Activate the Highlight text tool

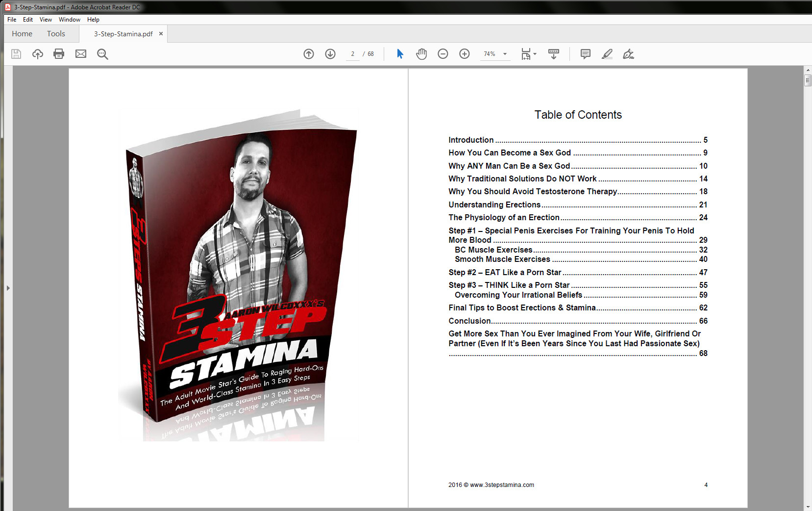click(607, 54)
